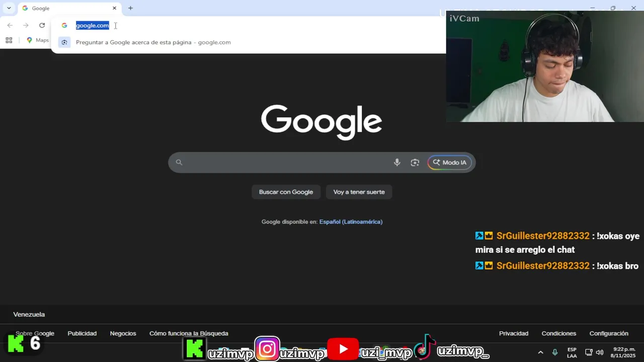Open the apps grid in bookmarks bar
The width and height of the screenshot is (644, 362).
pos(9,40)
